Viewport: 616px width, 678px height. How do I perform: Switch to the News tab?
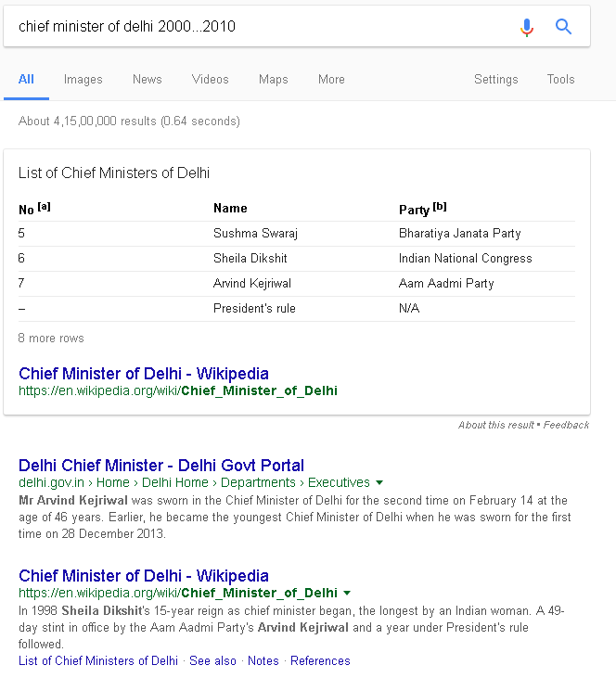pos(147,80)
